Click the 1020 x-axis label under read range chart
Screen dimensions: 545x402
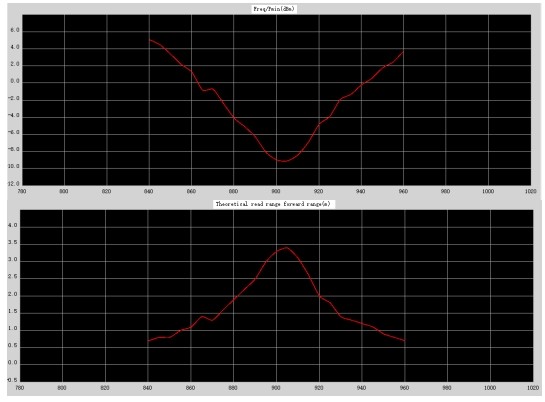(532, 388)
